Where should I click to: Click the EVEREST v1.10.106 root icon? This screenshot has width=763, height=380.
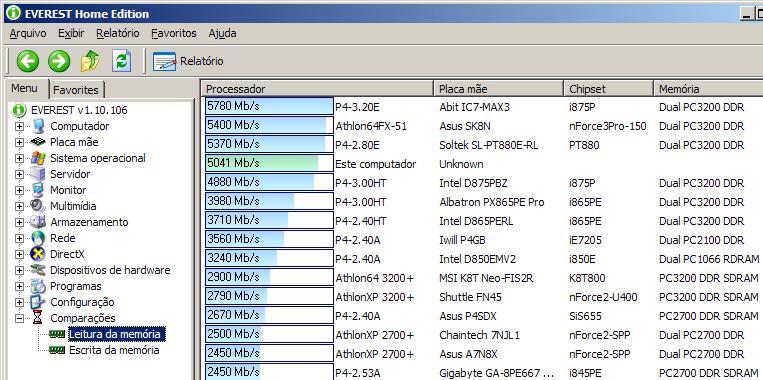coord(19,110)
